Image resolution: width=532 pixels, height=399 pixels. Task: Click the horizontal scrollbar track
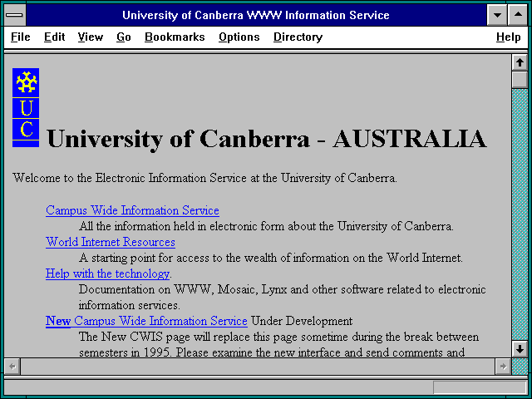[x=258, y=367]
